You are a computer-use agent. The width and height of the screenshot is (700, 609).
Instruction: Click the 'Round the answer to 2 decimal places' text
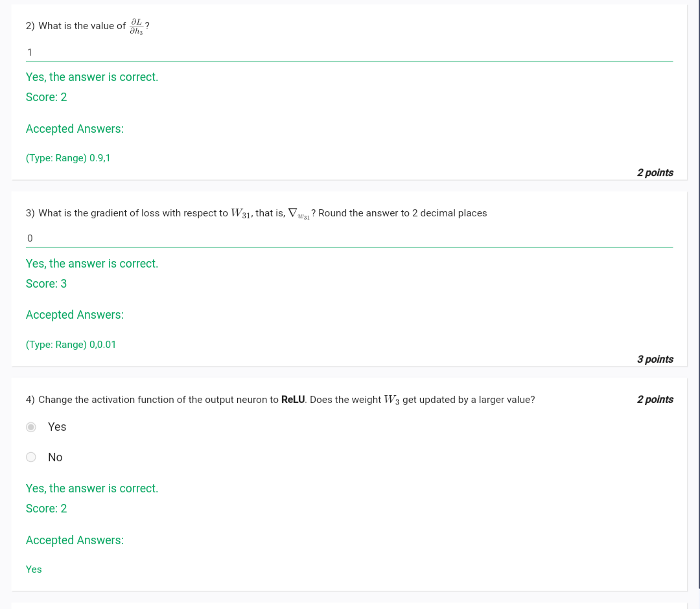[x=402, y=213]
